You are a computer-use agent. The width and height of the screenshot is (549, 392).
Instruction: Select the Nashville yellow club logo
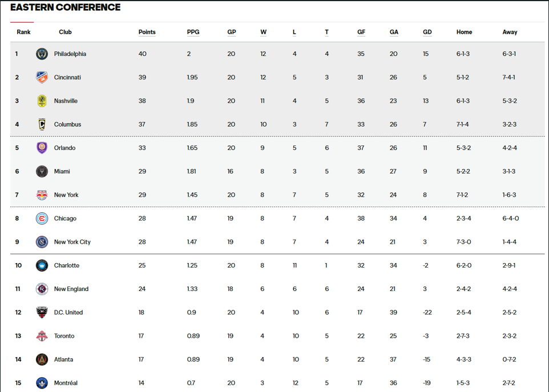tap(42, 101)
